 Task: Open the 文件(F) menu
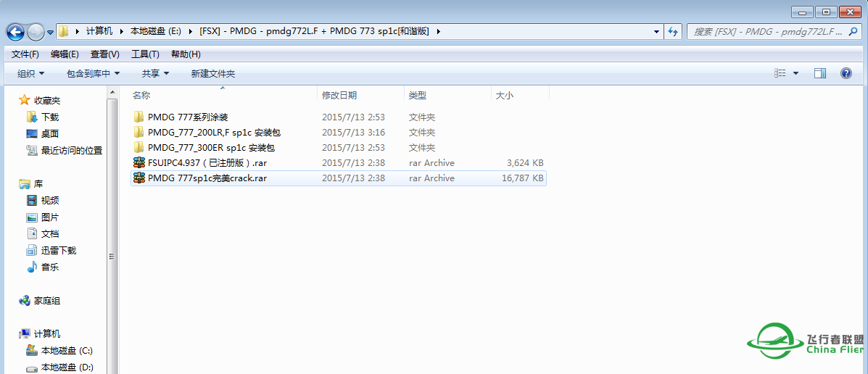(25, 54)
